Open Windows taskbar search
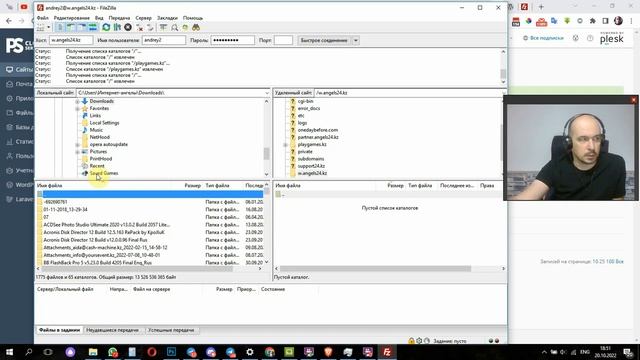 pyautogui.click(x=29, y=351)
